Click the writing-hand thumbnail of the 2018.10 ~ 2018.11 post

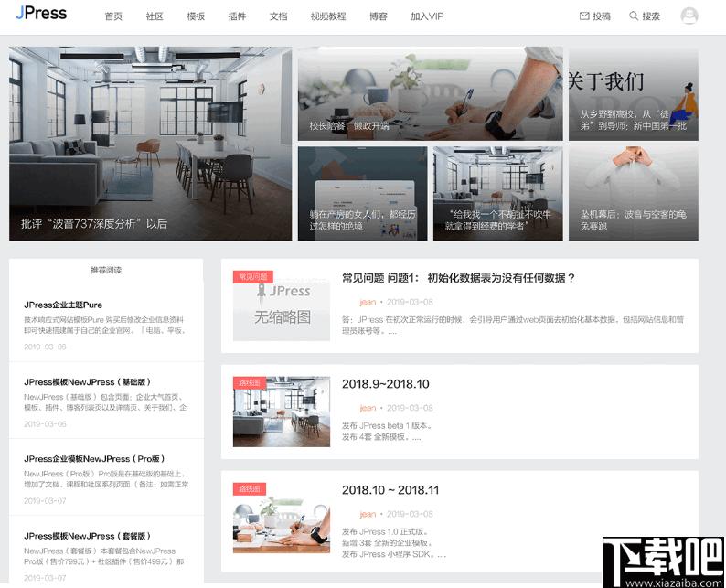(282, 519)
